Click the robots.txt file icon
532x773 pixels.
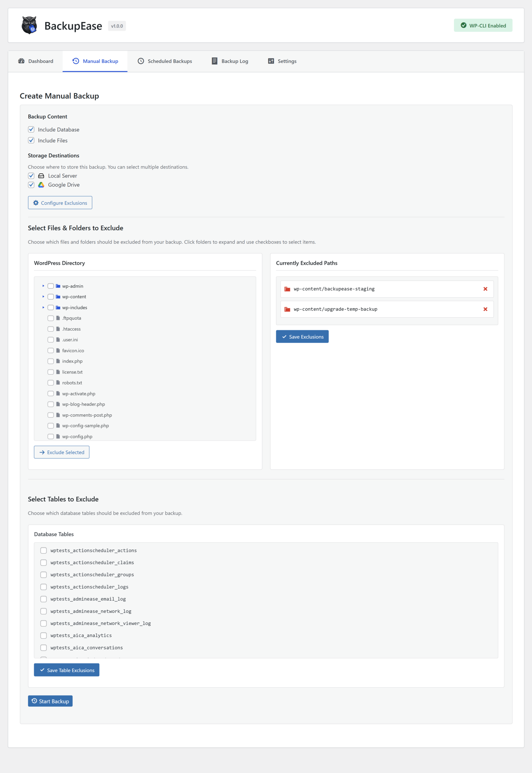coord(58,383)
